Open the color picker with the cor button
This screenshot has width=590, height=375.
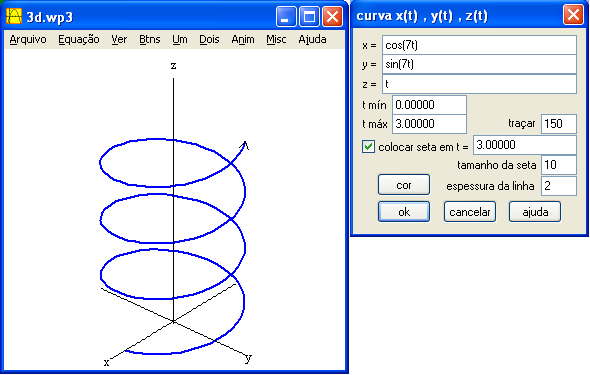coord(404,185)
